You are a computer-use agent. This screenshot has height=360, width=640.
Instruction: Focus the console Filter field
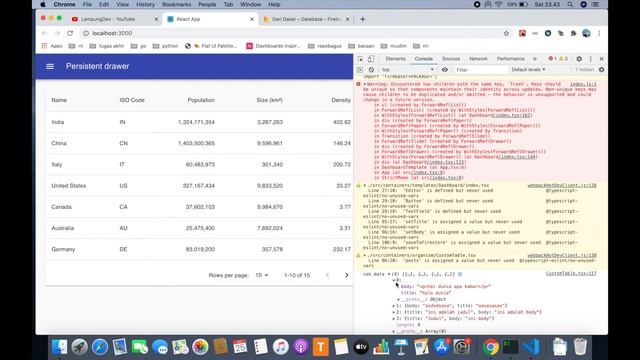(x=480, y=70)
